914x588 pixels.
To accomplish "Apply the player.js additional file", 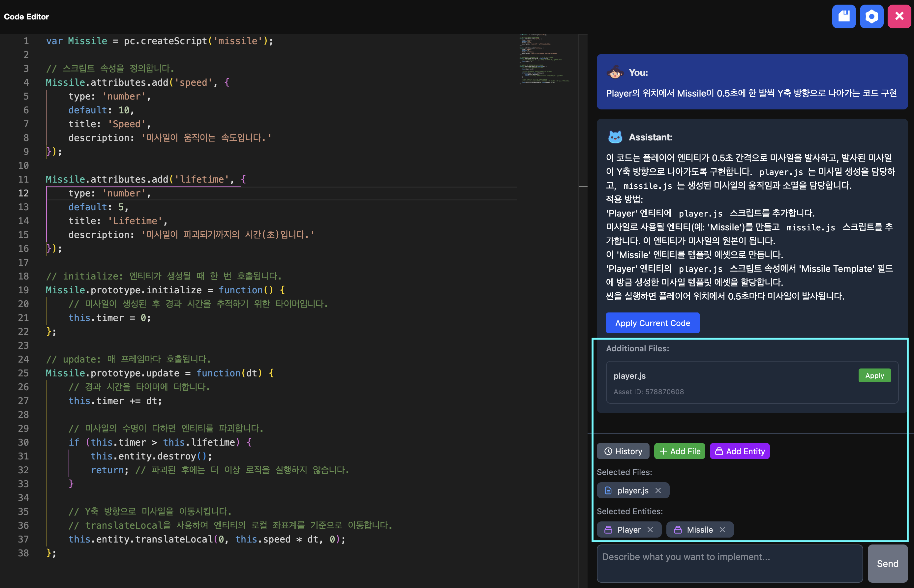I will (874, 375).
